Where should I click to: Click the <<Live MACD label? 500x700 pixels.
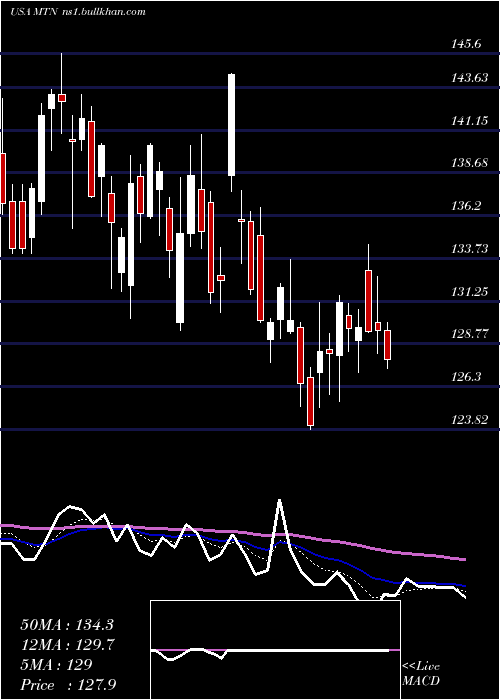tap(421, 673)
